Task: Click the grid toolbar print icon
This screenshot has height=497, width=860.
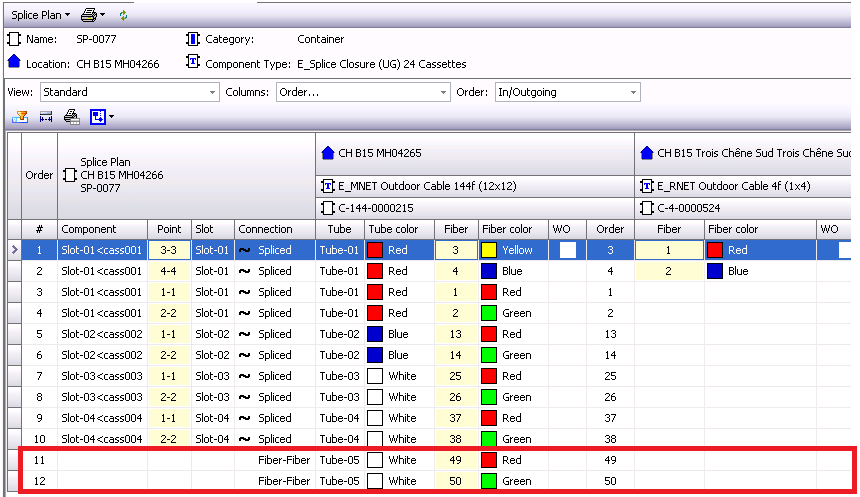Action: [72, 117]
